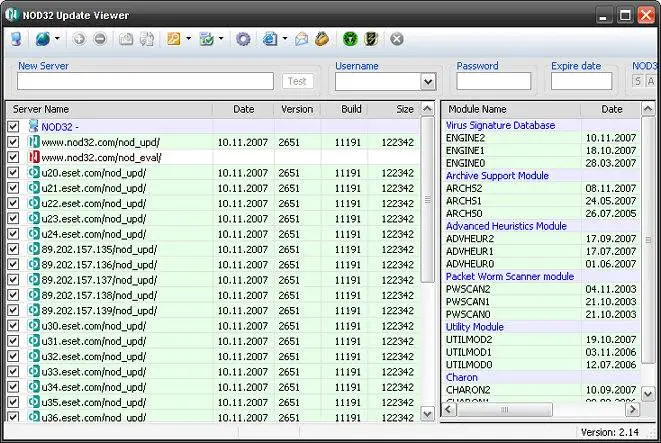The image size is (661, 443).
Task: Click the icon beside u21.eset.com/nod_upd/
Action: click(x=34, y=188)
